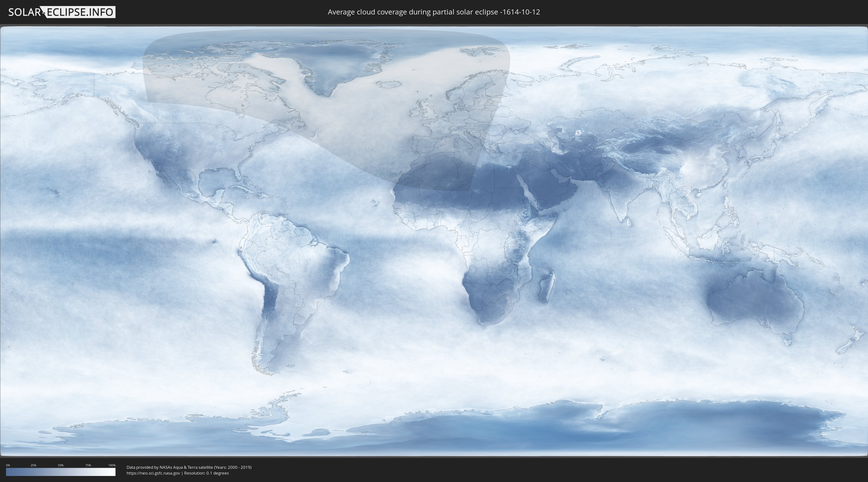Click the SOLAR-ECLIPSE.INFO logo

point(62,12)
